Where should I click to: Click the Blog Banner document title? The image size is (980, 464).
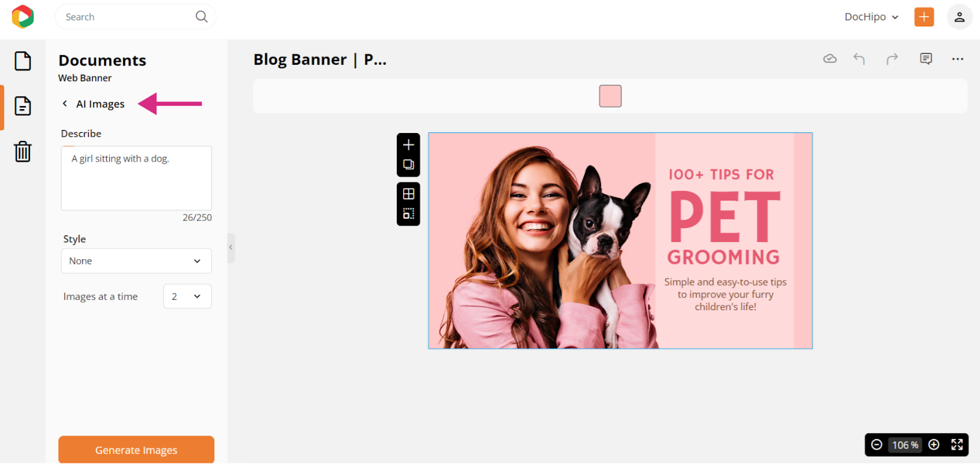point(320,59)
